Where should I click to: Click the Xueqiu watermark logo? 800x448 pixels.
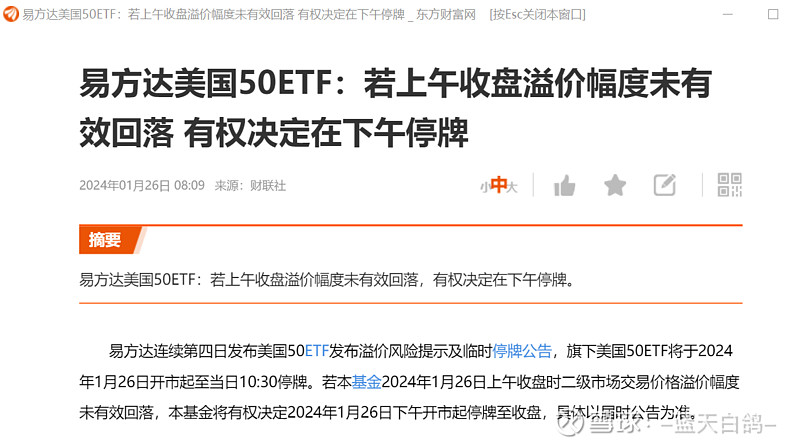pos(570,424)
